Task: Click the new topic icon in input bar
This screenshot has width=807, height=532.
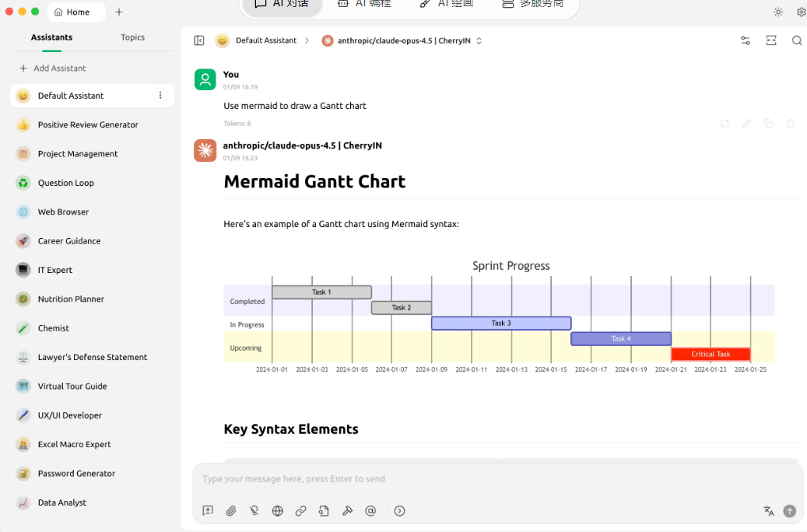Action: pyautogui.click(x=208, y=511)
